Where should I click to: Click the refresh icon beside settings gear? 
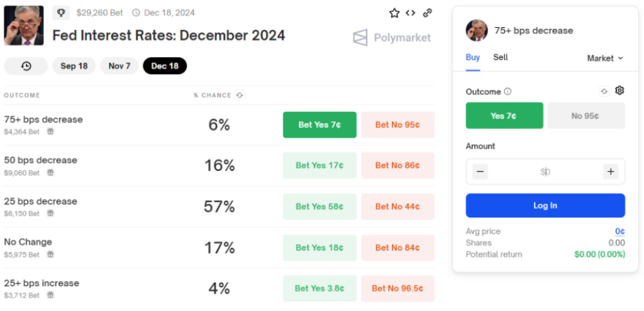[x=604, y=91]
